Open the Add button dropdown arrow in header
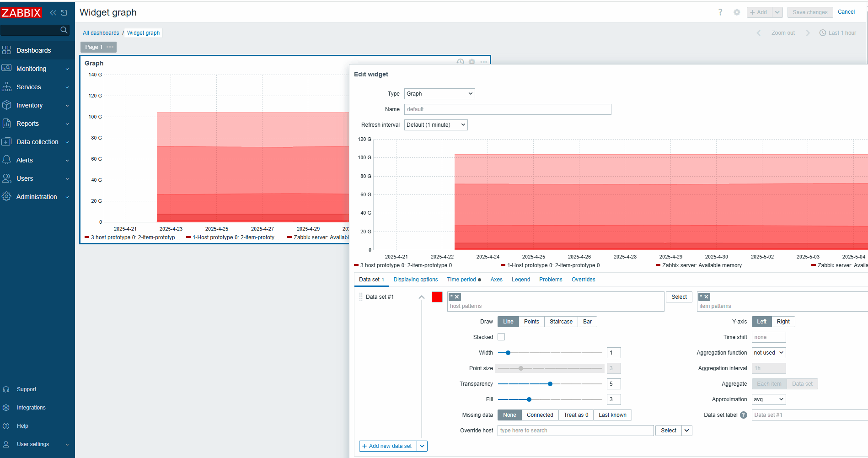This screenshot has width=868, height=458. click(x=777, y=12)
